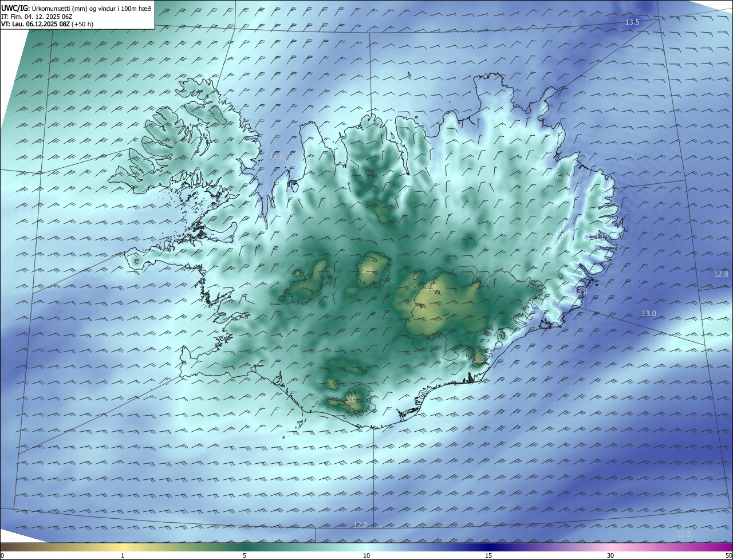Click the colorbar tick label 5
This screenshot has height=560, width=733.
(x=245, y=555)
